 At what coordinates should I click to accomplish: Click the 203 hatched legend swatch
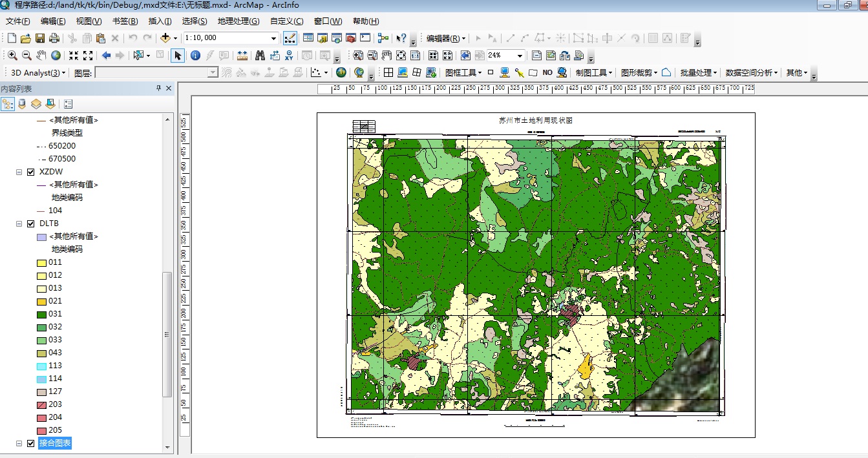(x=41, y=404)
